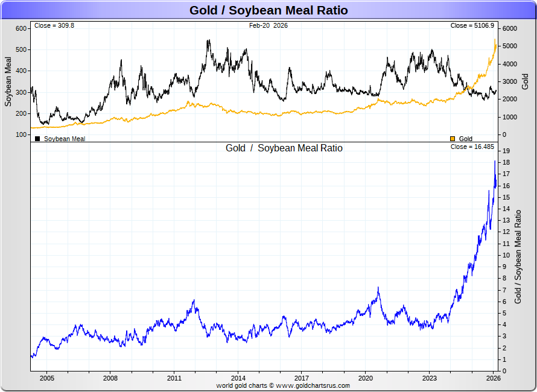Click the rotated 'Gold' right axis title
The image size is (537, 392).
(526, 82)
